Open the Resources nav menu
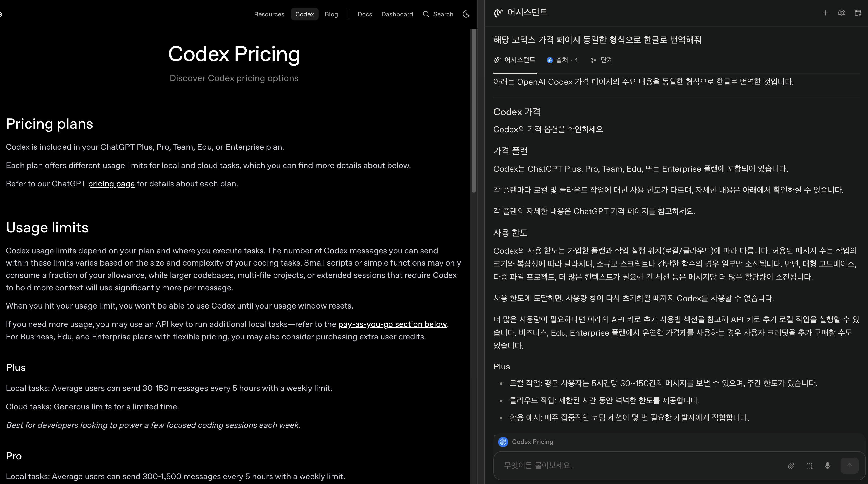Viewport: 868px width, 484px height. pos(269,14)
